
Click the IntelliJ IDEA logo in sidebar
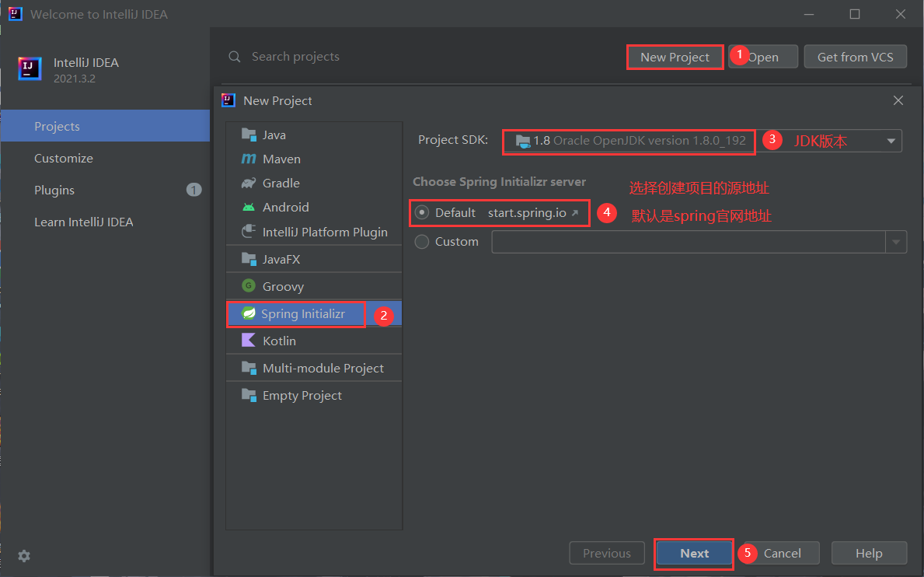coord(30,69)
